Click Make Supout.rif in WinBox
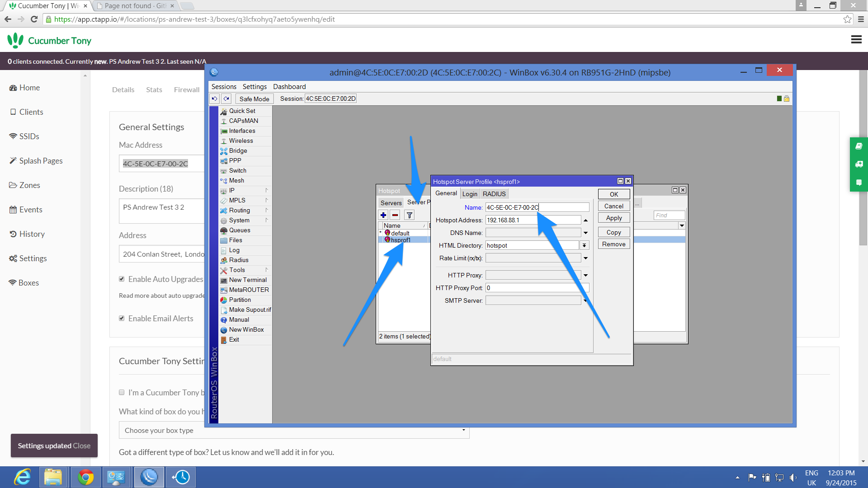Screen dimensions: 868x488 (250, 310)
